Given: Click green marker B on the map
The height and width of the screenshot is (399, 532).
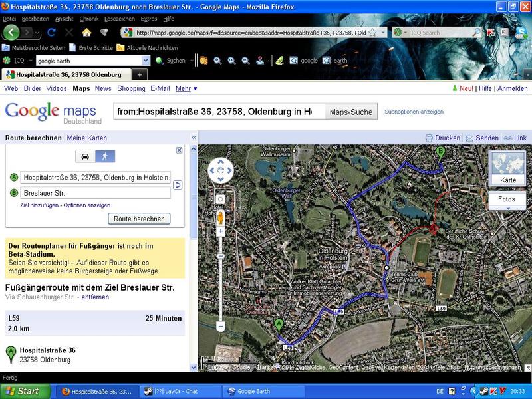Looking at the screenshot, I should (440, 153).
